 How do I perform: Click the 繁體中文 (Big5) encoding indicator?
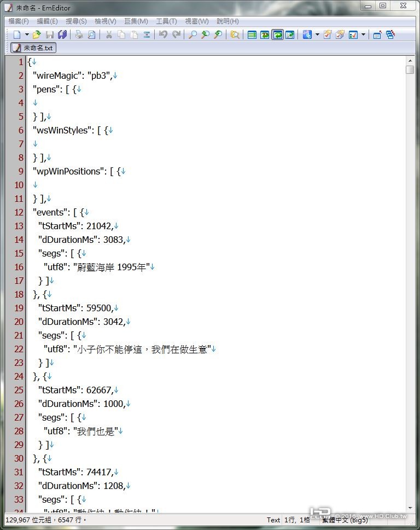pos(345,520)
